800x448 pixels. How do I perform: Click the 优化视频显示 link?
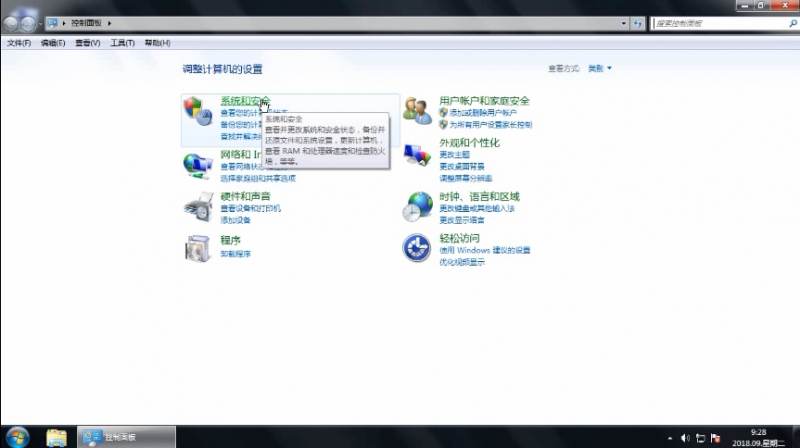pos(462,262)
